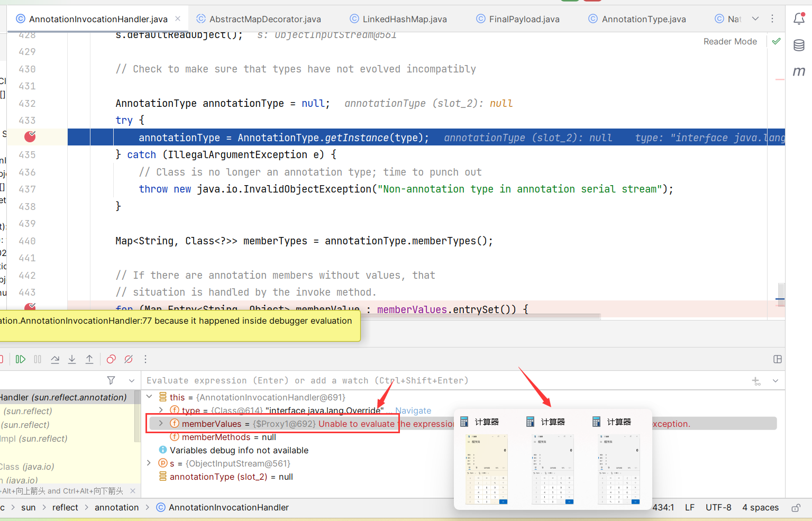Toggle Mute Breakpoints in debugger toolbar
Screen dimensions: 812x521
coord(129,359)
